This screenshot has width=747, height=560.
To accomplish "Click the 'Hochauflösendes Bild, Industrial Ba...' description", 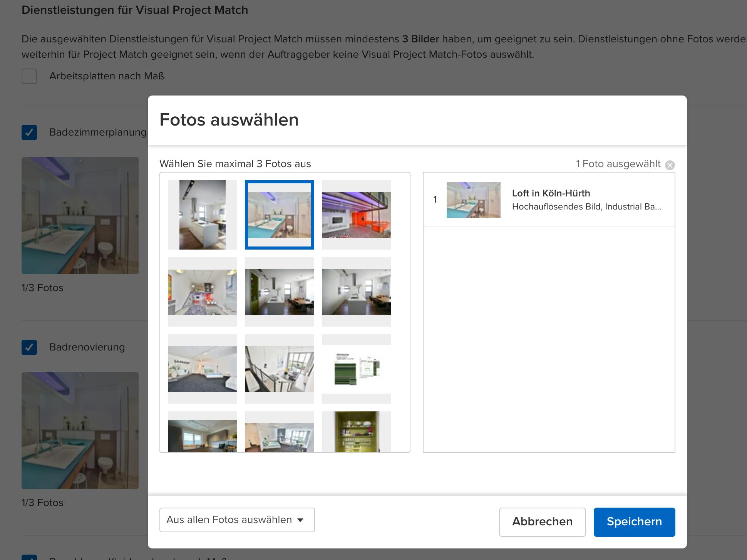I will click(586, 207).
